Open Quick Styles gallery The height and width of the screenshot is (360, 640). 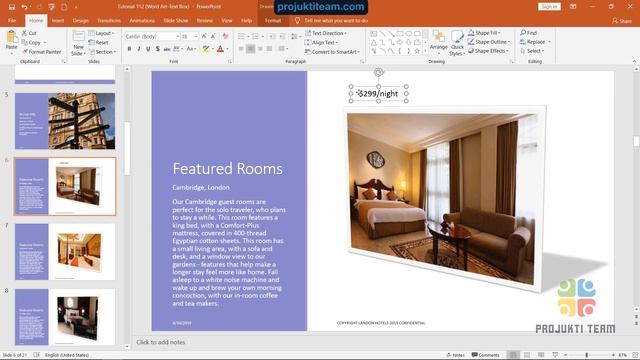pos(457,43)
